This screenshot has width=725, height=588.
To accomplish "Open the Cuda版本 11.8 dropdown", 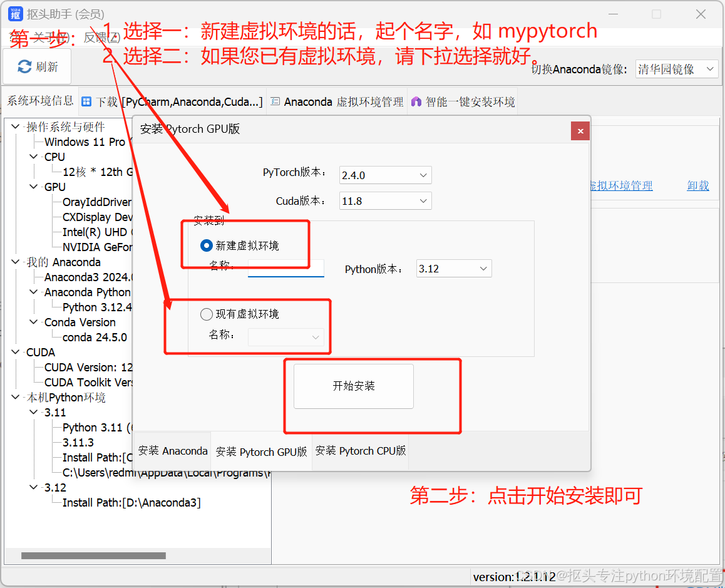I will pyautogui.click(x=385, y=200).
